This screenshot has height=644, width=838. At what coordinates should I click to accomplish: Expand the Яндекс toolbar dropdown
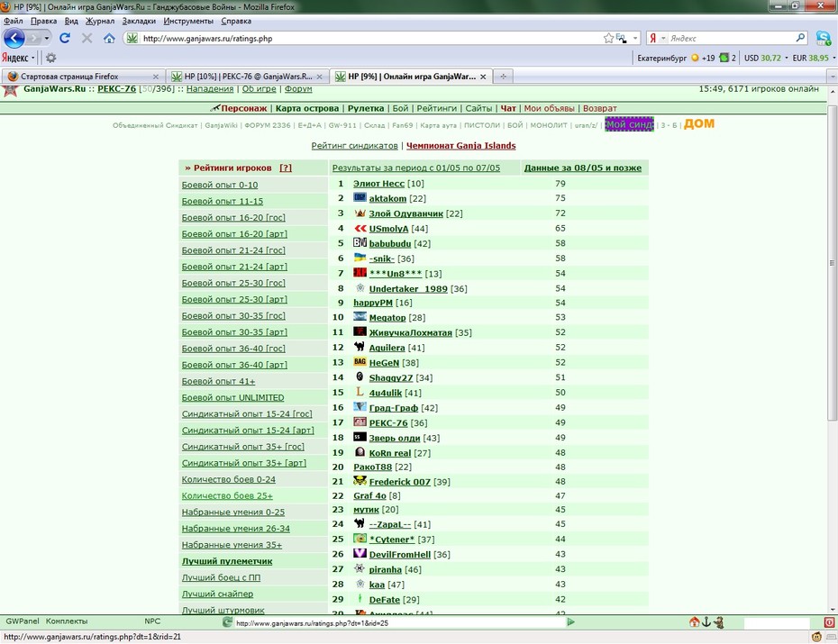33,58
